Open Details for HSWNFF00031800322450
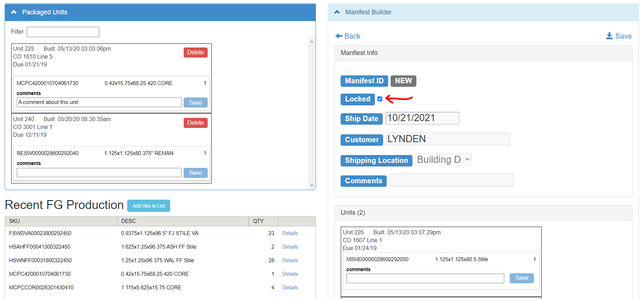 [290, 260]
